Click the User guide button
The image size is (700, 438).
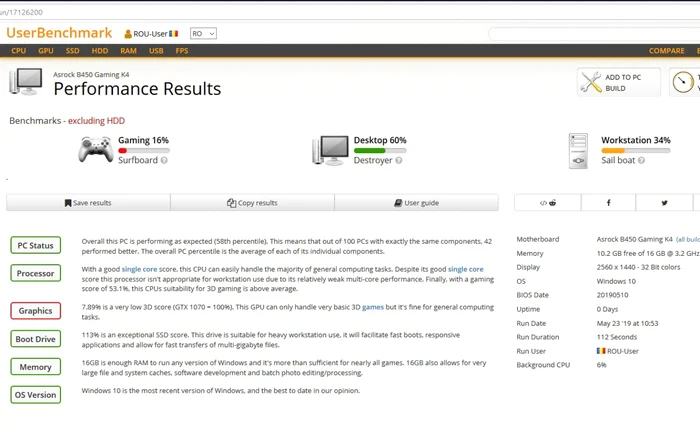[417, 203]
